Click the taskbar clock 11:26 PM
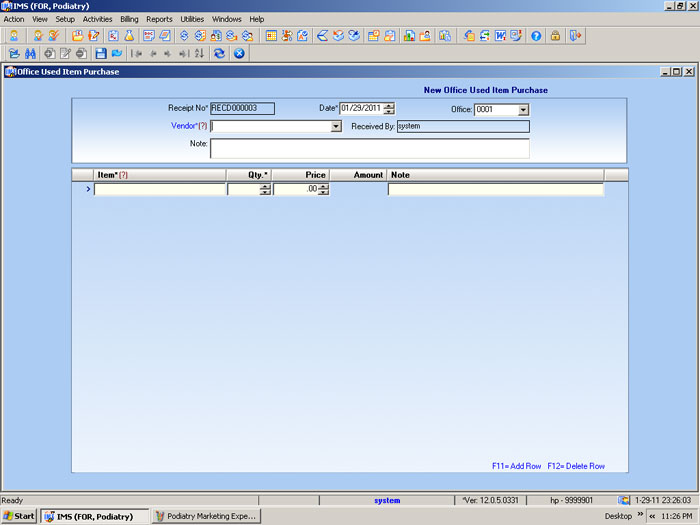This screenshot has height=525, width=700. coord(676,516)
